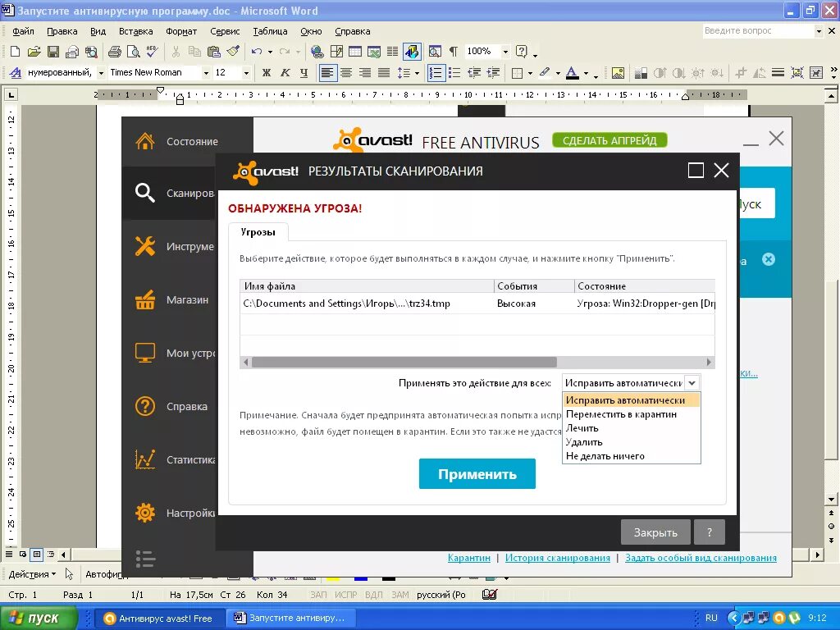Open the style dropdown нумерованный
840x630 pixels.
point(101,73)
